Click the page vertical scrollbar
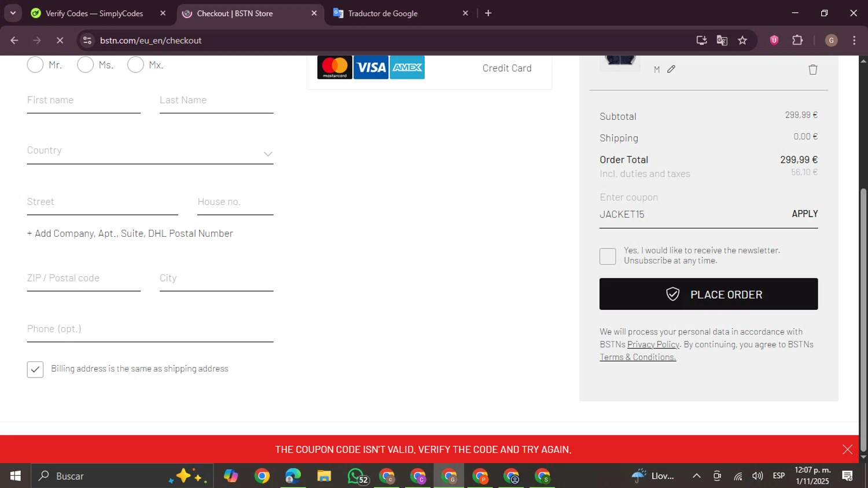This screenshot has height=488, width=868. 863,320
